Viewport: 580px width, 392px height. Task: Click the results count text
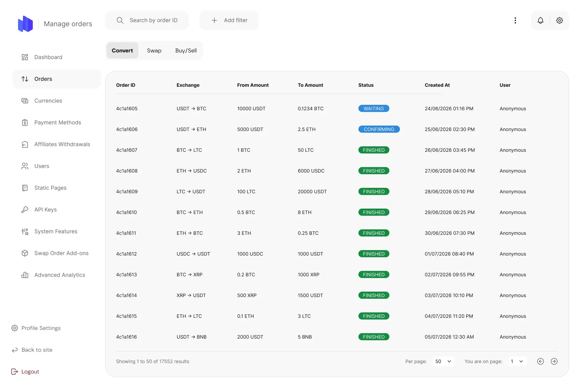click(x=152, y=361)
